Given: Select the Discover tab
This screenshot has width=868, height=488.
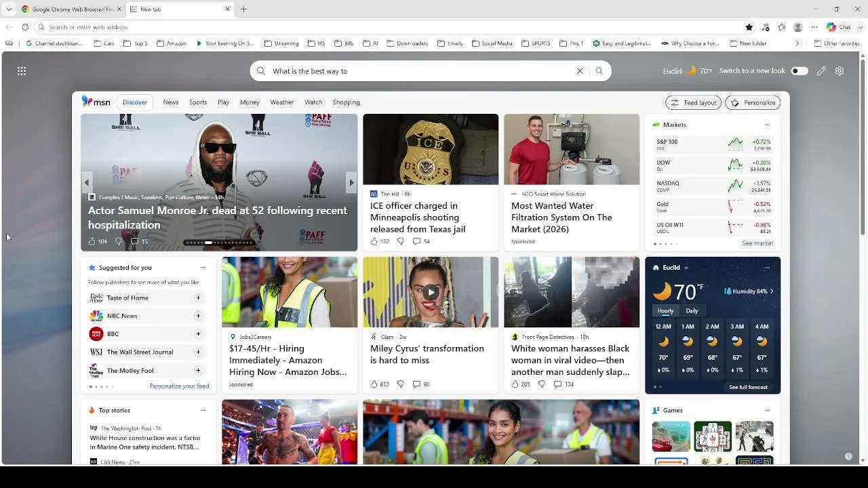Looking at the screenshot, I should (135, 102).
